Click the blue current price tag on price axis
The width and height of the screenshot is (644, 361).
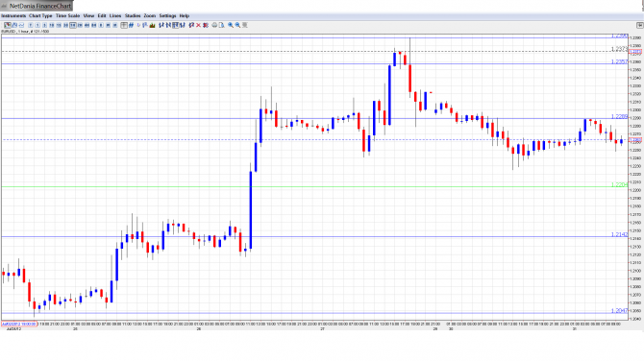click(x=635, y=140)
